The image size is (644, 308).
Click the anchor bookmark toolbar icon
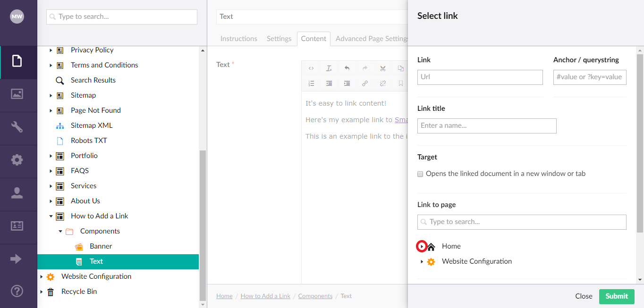pyautogui.click(x=401, y=83)
